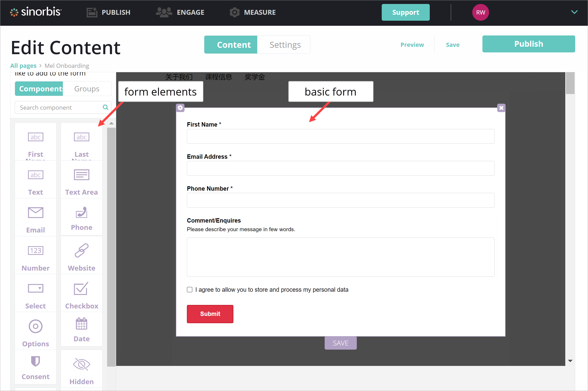Add the Text Area component

[x=81, y=180]
